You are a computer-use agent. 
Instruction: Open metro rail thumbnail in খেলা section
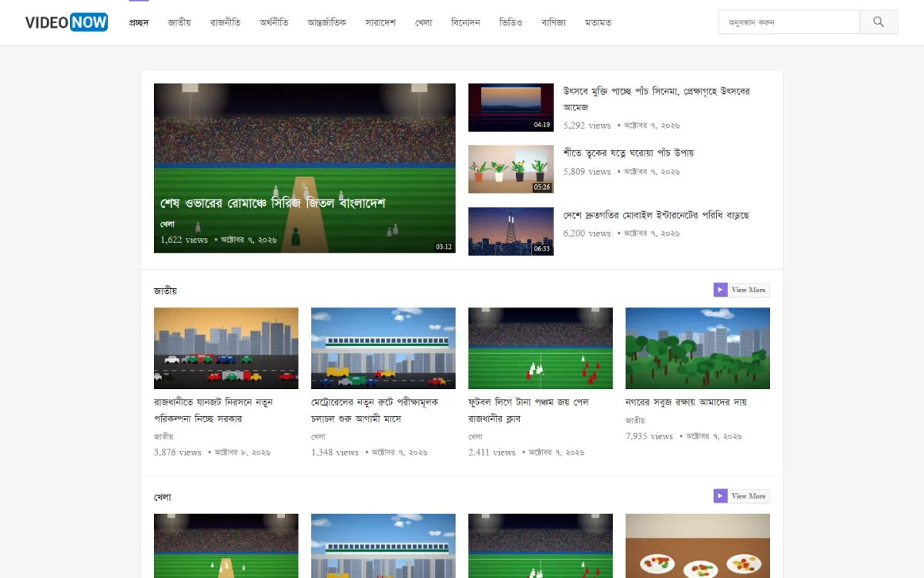pos(383,546)
